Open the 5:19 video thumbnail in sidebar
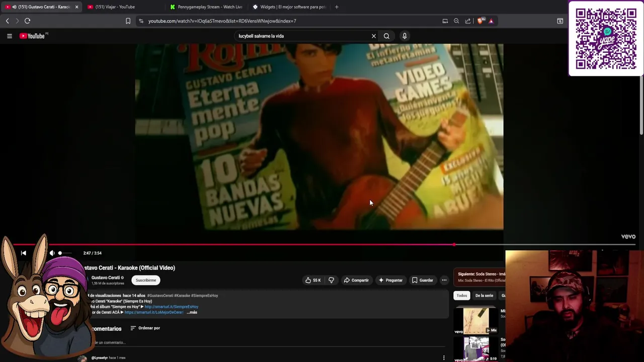 tap(476, 349)
